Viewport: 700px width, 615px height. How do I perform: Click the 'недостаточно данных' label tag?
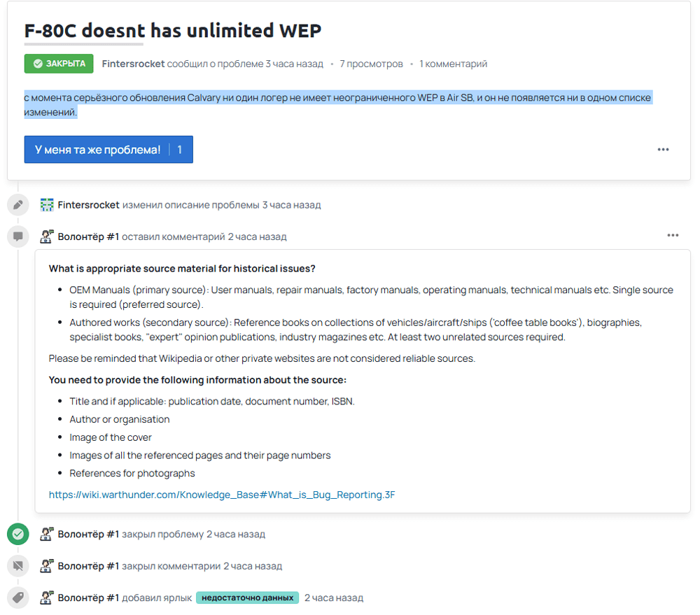tap(248, 598)
